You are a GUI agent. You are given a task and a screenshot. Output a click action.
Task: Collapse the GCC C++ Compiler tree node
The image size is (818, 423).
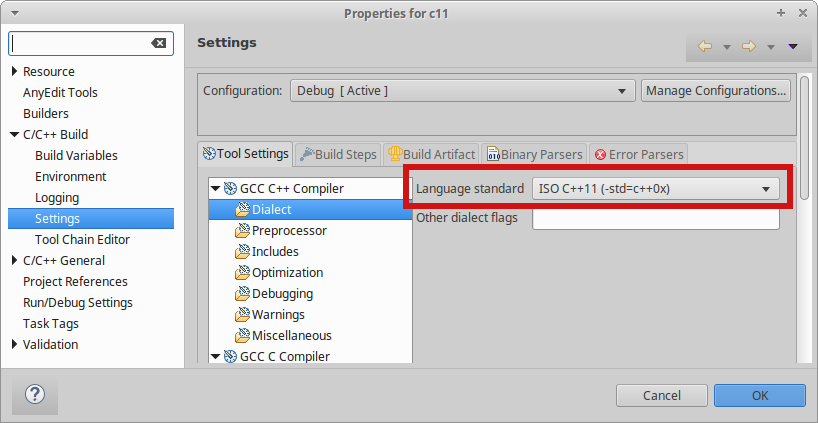coord(215,188)
